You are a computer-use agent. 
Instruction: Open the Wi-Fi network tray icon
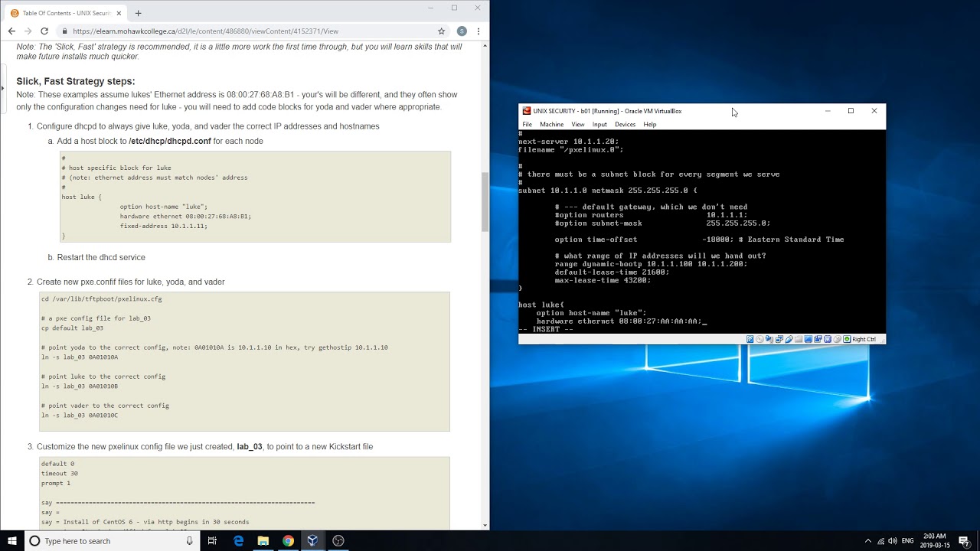coord(881,541)
